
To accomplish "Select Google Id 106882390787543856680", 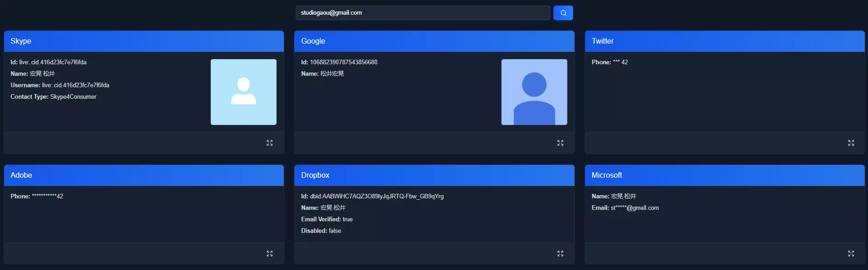I will [339, 62].
